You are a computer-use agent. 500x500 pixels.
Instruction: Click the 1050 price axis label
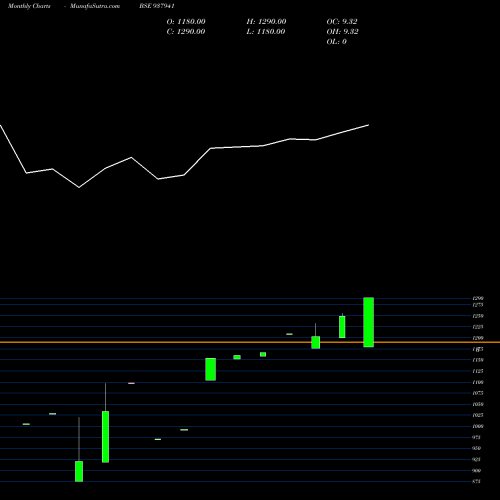coord(478,404)
